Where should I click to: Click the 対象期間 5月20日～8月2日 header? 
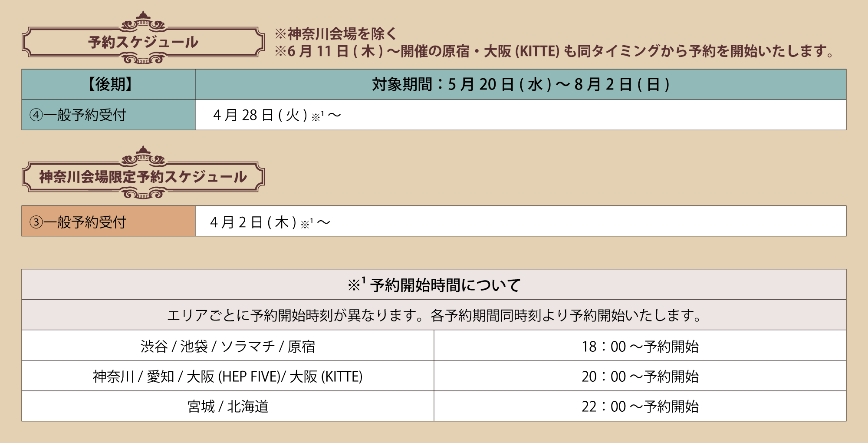point(520,84)
